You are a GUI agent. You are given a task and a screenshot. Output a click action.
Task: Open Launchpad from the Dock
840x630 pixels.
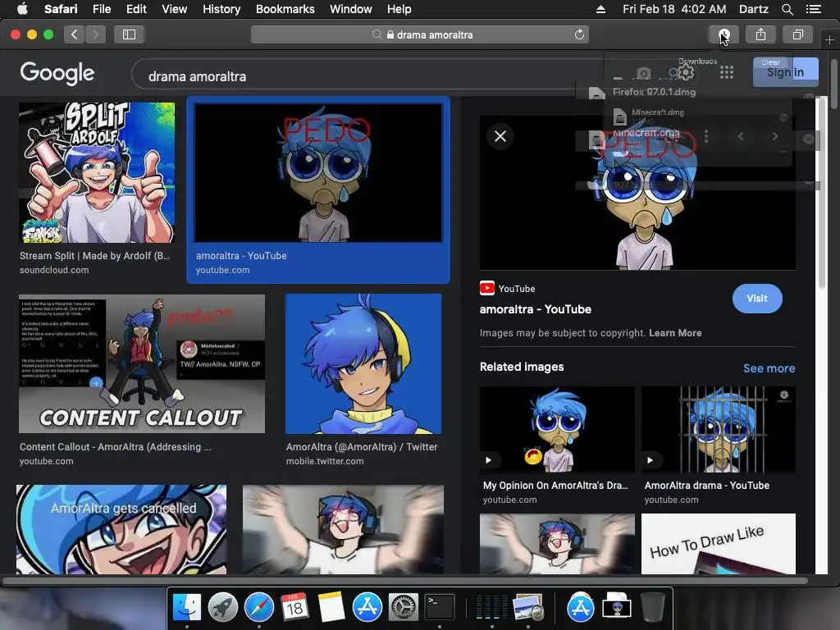(223, 608)
